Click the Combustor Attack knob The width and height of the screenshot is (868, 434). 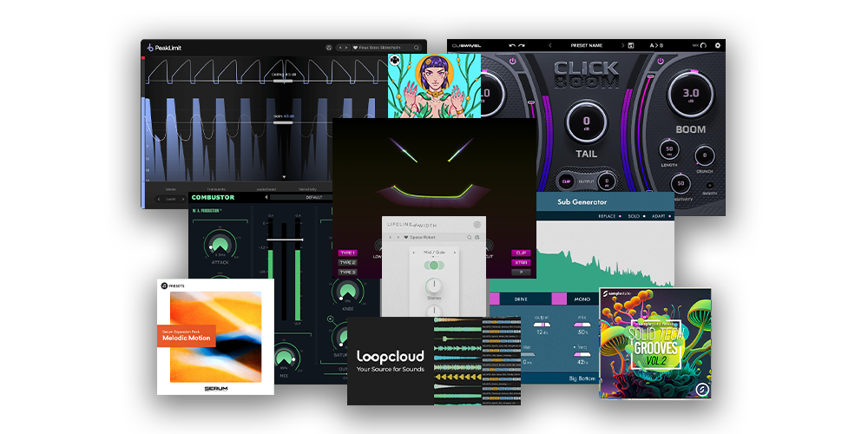[220, 244]
